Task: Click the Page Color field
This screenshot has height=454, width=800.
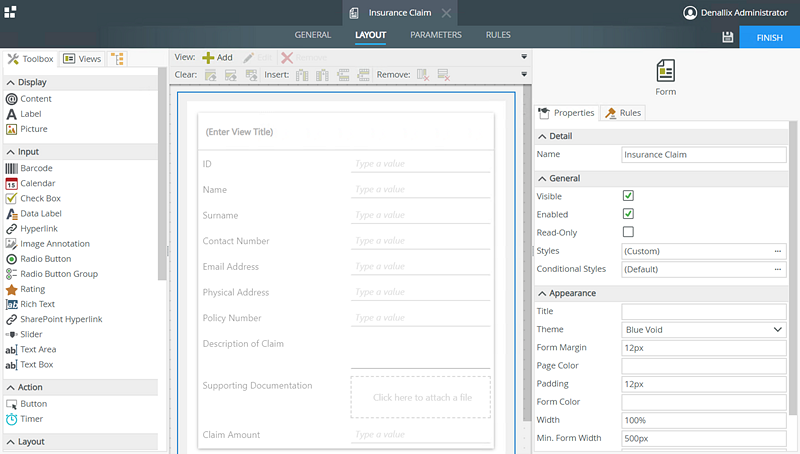Action: click(x=703, y=366)
